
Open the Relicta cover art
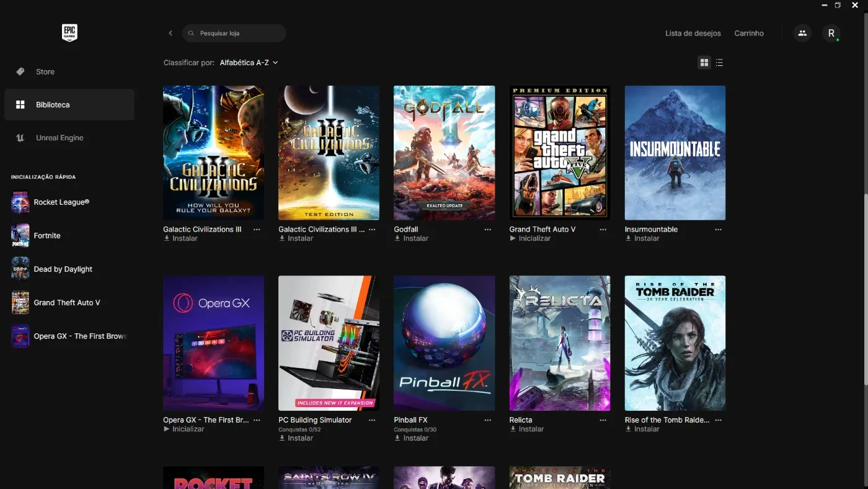560,343
